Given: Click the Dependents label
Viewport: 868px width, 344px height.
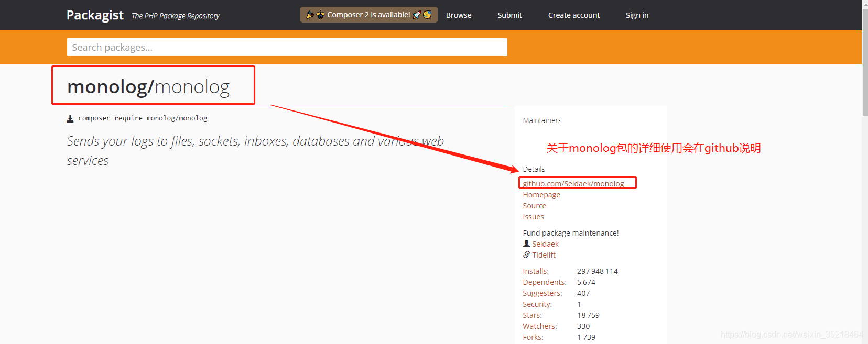Looking at the screenshot, I should 545,282.
